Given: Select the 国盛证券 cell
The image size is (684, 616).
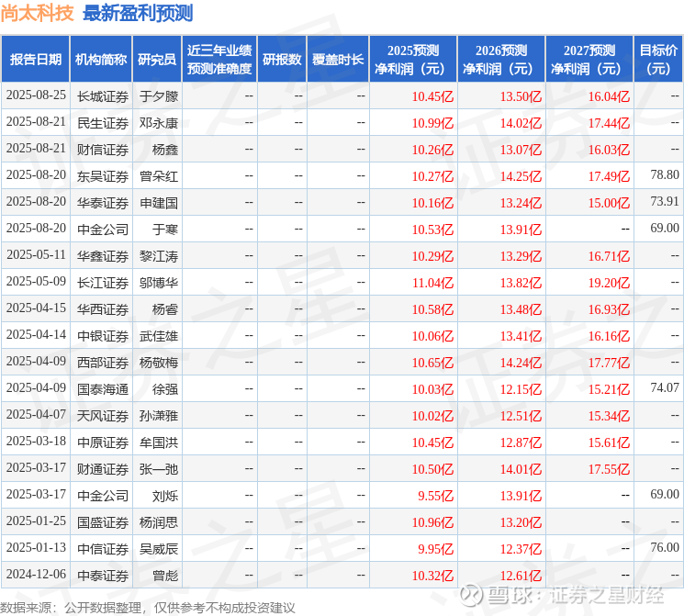Looking at the screenshot, I should (x=103, y=522).
